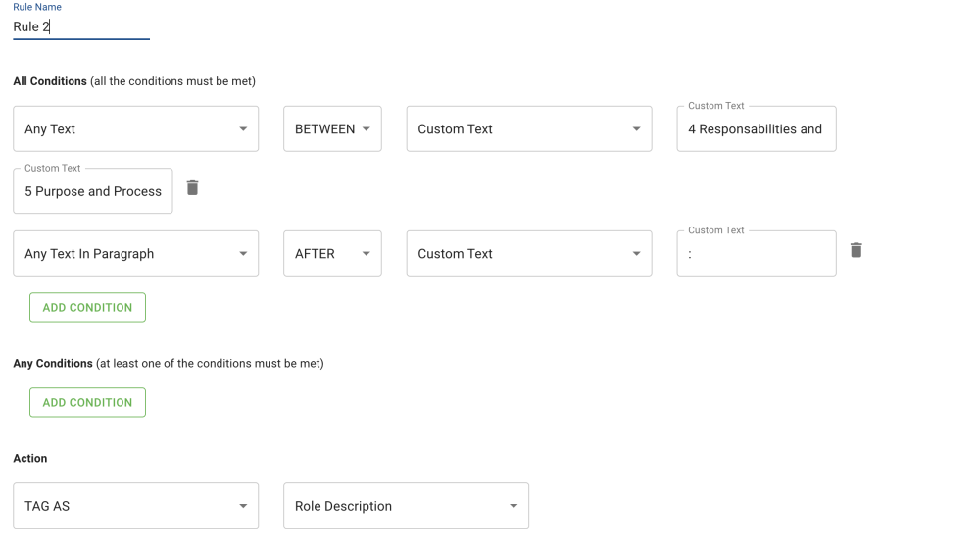Click the All Conditions heading

click(x=50, y=81)
